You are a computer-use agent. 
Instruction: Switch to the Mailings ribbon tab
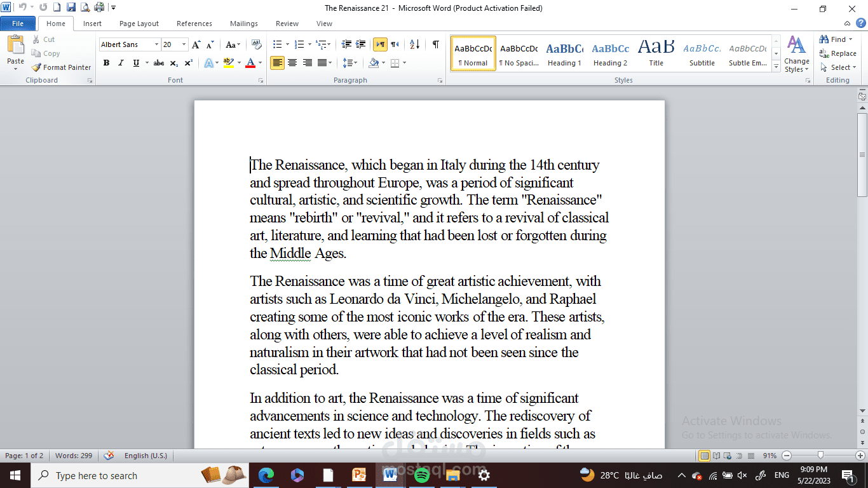pyautogui.click(x=243, y=24)
